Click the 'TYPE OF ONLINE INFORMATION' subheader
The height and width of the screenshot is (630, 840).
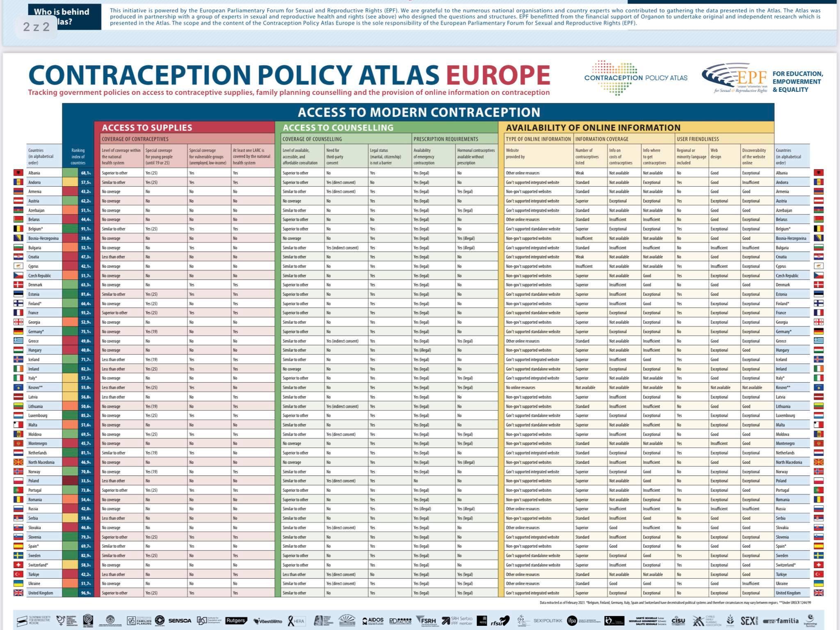538,139
